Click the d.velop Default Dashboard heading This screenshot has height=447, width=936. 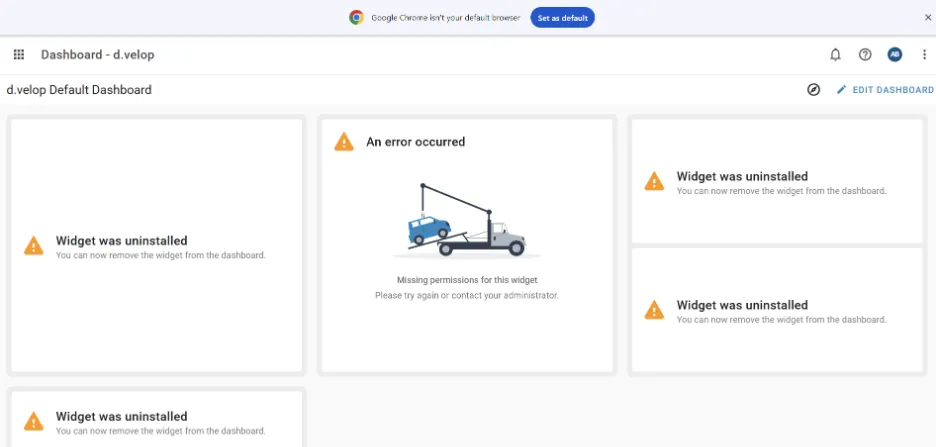[x=79, y=90]
